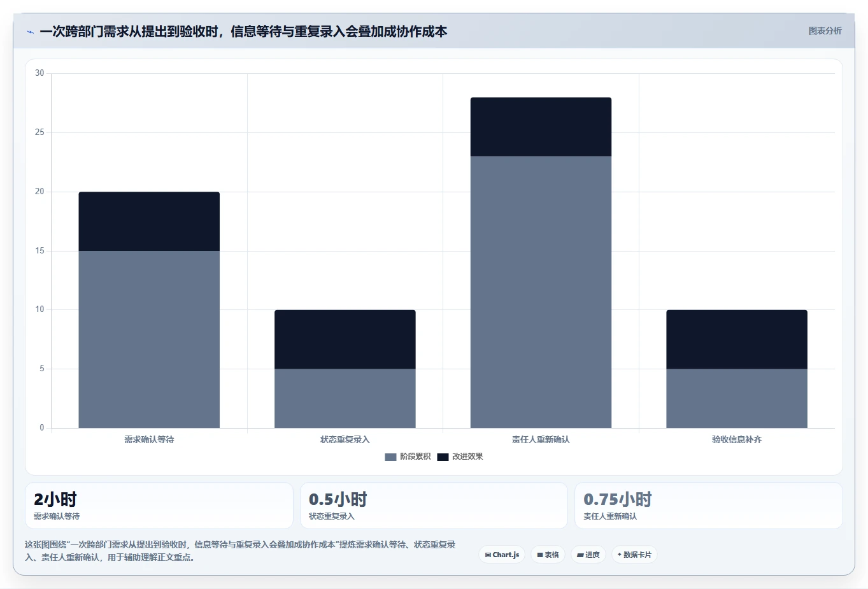Click the 需求确认等待 caption under 2小时
This screenshot has width=868, height=589.
[x=57, y=516]
